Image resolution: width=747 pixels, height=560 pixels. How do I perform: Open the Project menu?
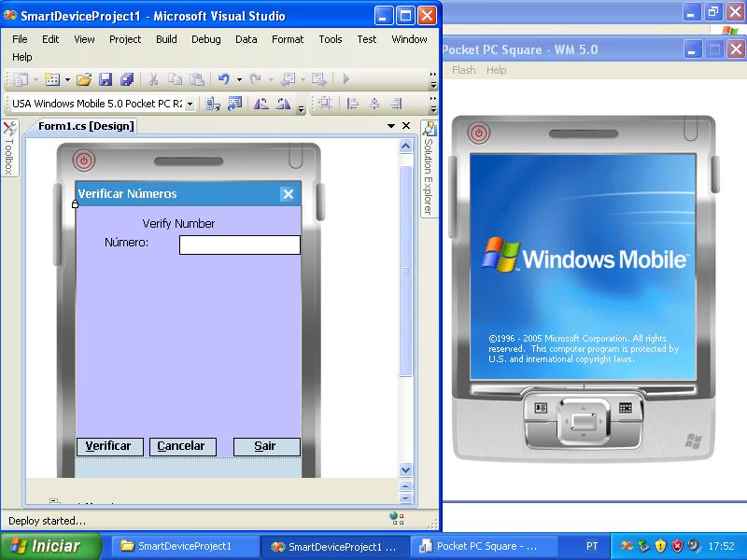(125, 39)
